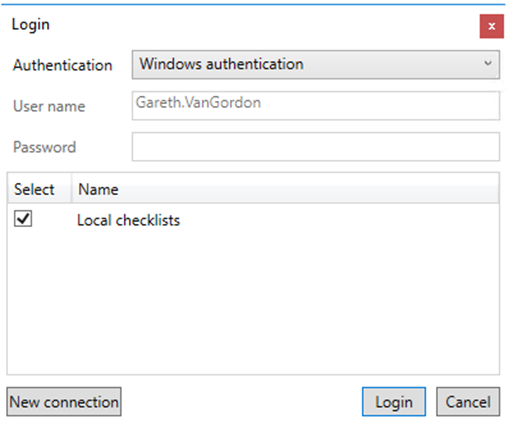Click the divider between Select and Name columns
This screenshot has width=513, height=433.
point(71,188)
